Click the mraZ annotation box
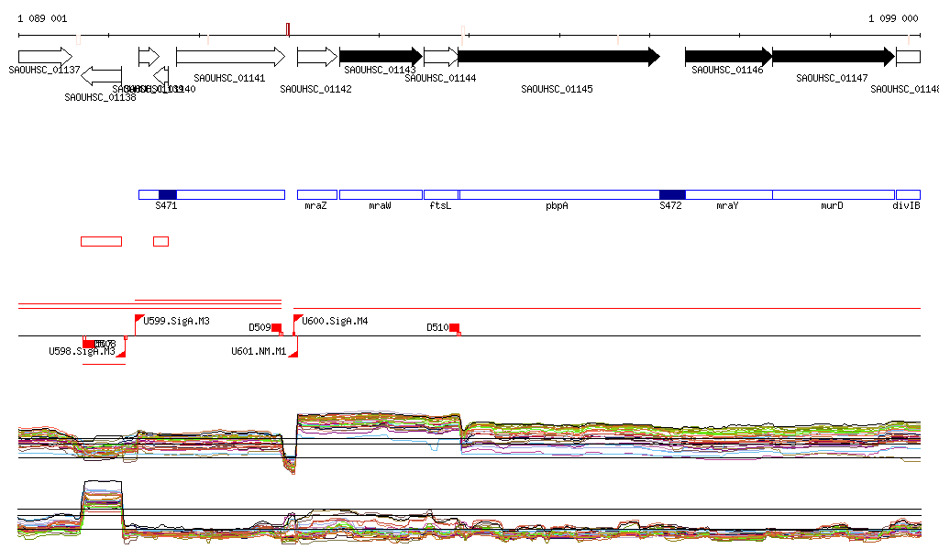 tap(316, 194)
